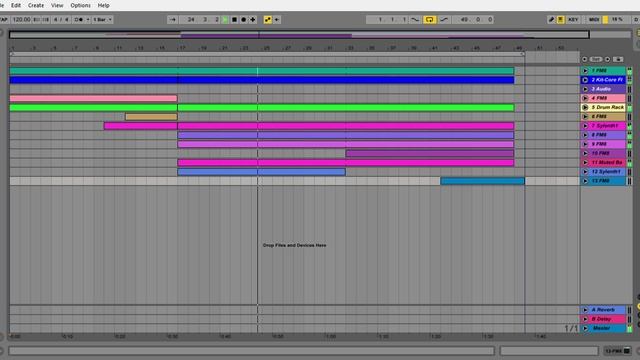Click the Draw Mode pencil icon
The image size is (640, 360).
[x=551, y=20]
